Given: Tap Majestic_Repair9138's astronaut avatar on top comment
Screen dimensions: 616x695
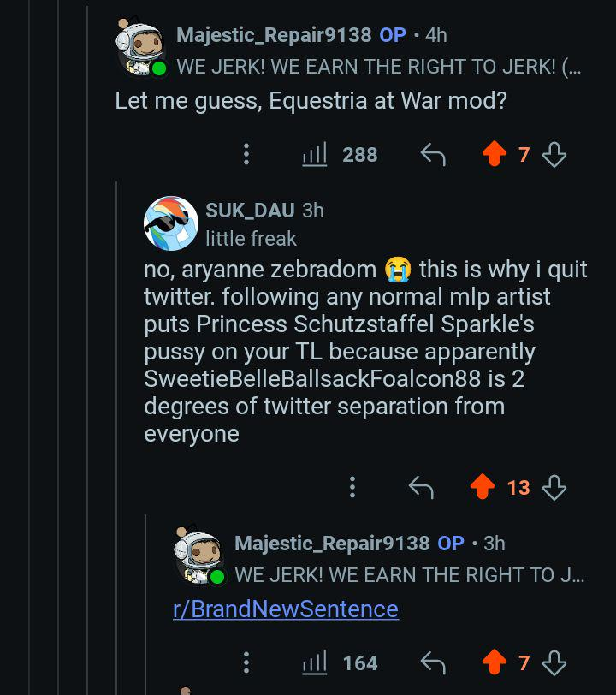Looking at the screenshot, I should [x=142, y=49].
